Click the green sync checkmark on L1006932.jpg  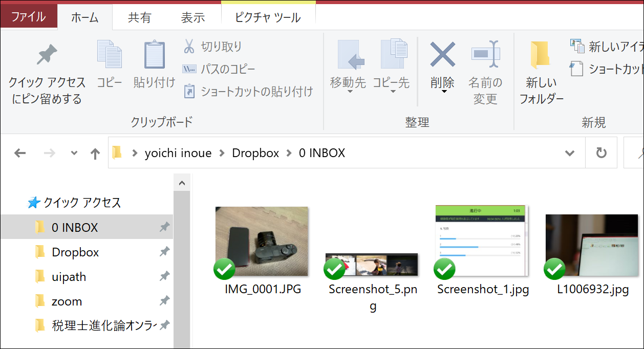[x=554, y=269]
